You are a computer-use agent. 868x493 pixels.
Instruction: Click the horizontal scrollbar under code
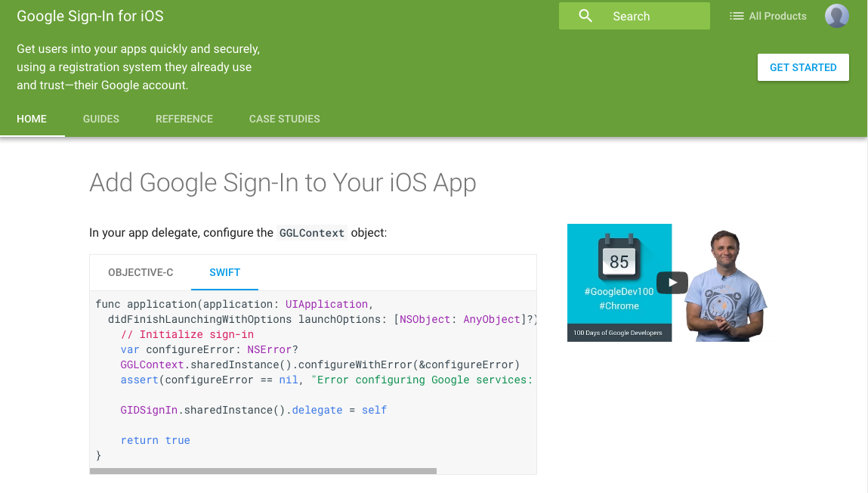click(x=263, y=471)
